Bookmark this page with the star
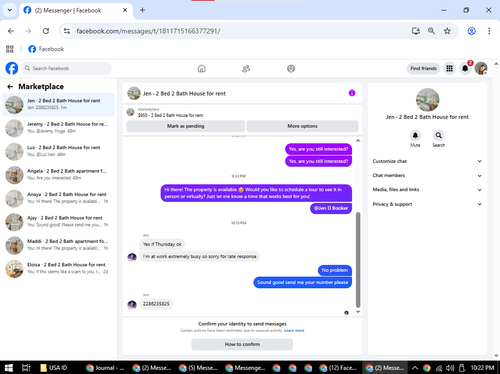 447,31
